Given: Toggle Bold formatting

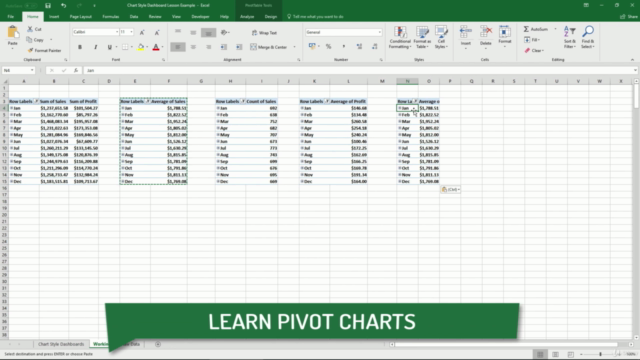Looking at the screenshot, I should click(x=80, y=47).
